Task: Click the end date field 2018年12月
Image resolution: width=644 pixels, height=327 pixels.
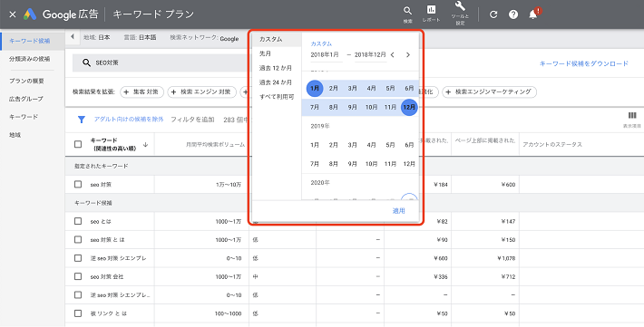Action: click(370, 55)
